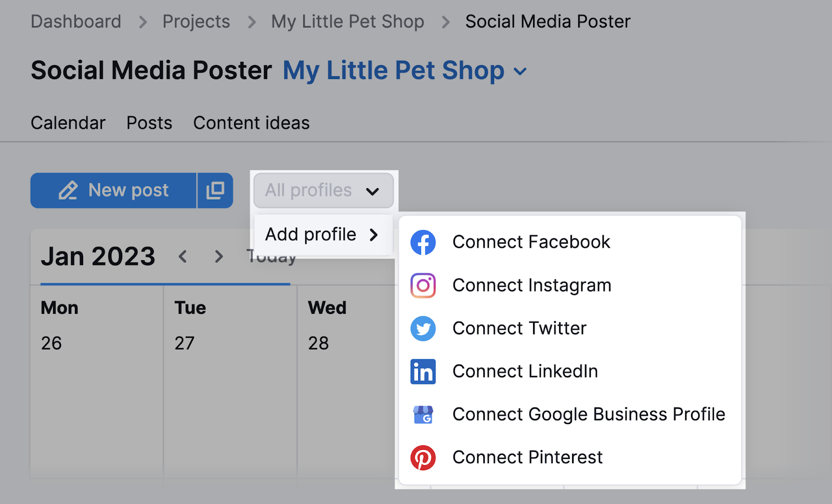The image size is (832, 504).
Task: Click the Instagram icon in the profile menu
Action: [423, 285]
